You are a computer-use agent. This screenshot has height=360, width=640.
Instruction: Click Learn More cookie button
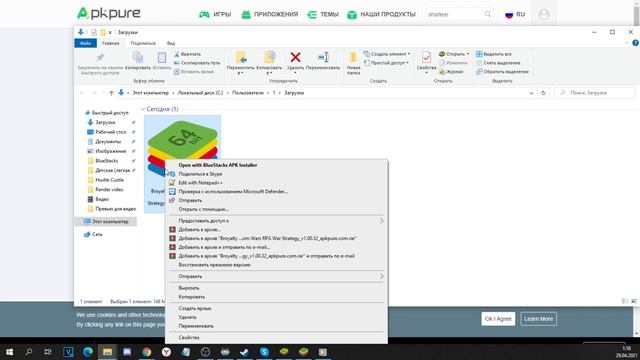point(538,319)
